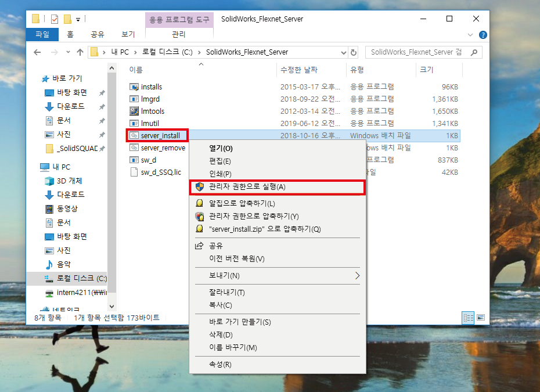Click the new folder quick access icon
The height and width of the screenshot is (392, 540).
pyautogui.click(x=67, y=19)
